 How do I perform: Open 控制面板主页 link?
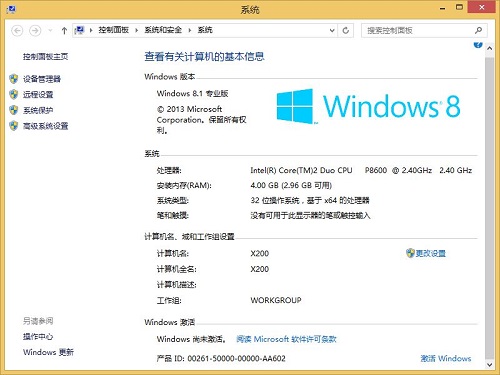(45, 57)
